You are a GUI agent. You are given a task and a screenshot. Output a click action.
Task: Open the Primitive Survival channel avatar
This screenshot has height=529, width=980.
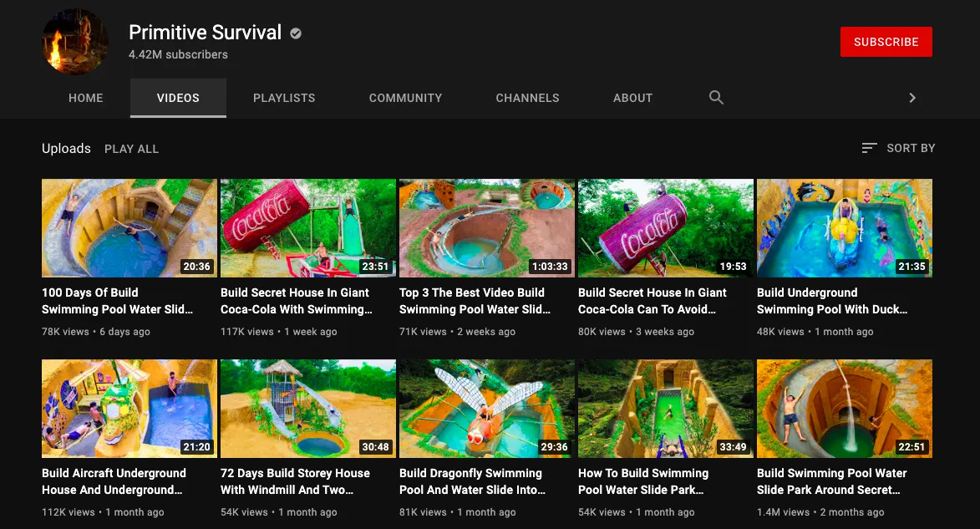point(75,41)
